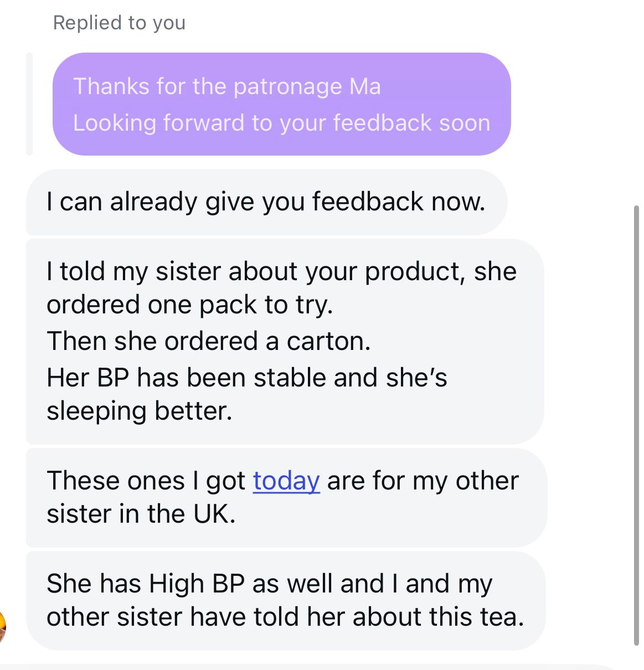The image size is (644, 670).
Task: Open the blue "today" link
Action: click(x=286, y=481)
